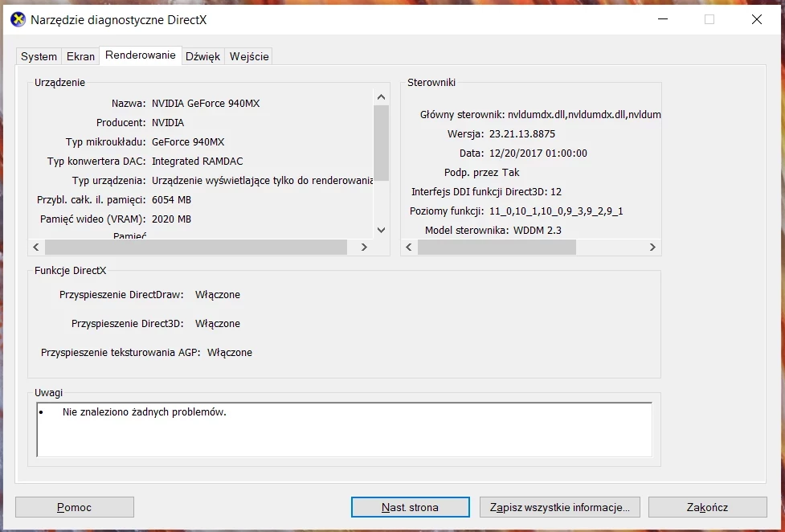The width and height of the screenshot is (785, 532).
Task: Go to next page with Nast. strona
Action: [x=411, y=507]
